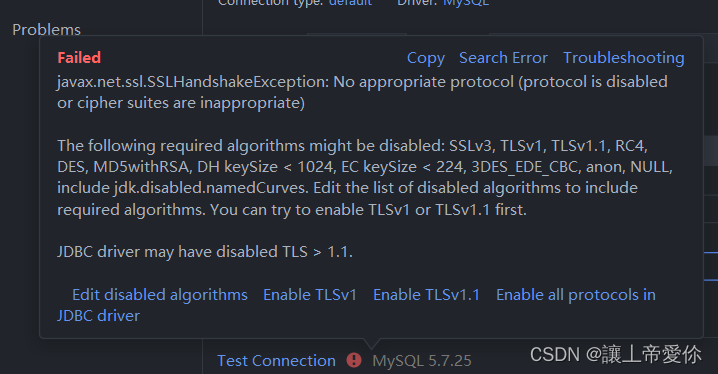Viewport: 718px width, 374px height.
Task: Select the Enable TLSv1.1 fix
Action: click(426, 295)
